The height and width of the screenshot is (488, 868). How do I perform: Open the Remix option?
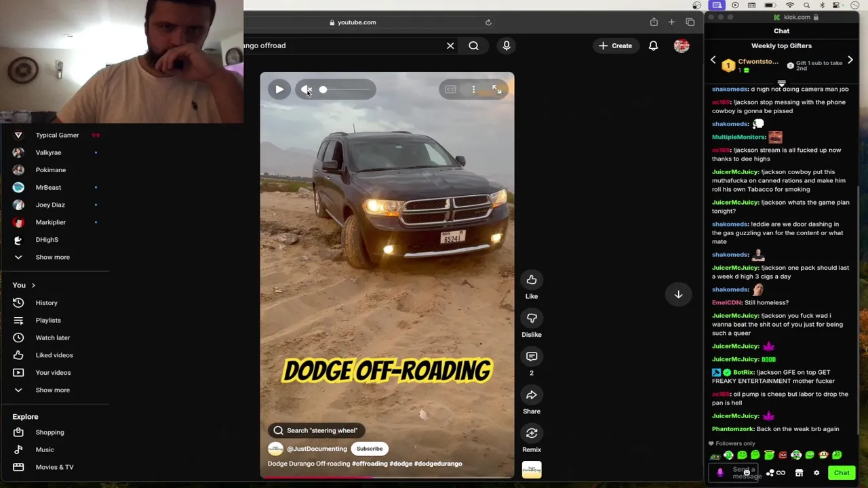click(x=532, y=433)
